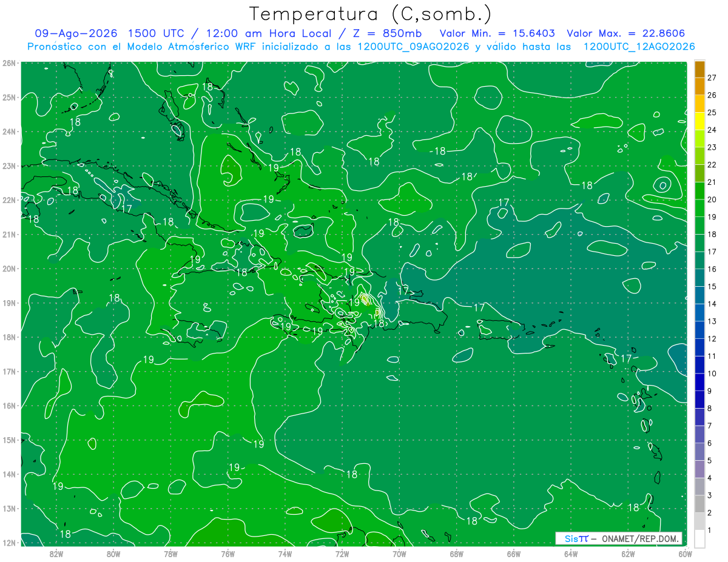
Task: Click the lime swatch between 23 and 24
Action: coord(699,138)
